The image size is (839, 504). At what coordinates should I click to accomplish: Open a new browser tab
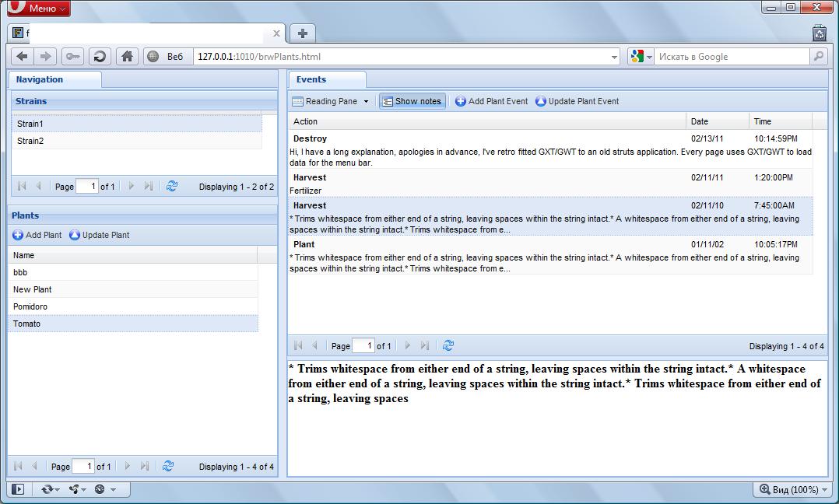tap(302, 33)
